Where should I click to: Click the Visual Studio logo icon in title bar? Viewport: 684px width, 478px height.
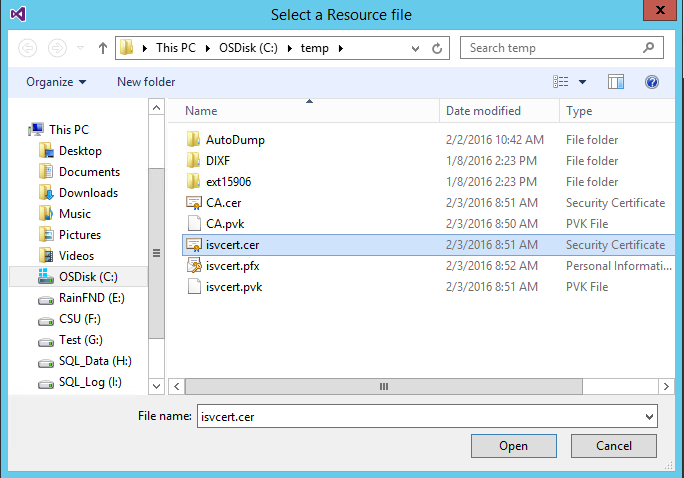[18, 14]
